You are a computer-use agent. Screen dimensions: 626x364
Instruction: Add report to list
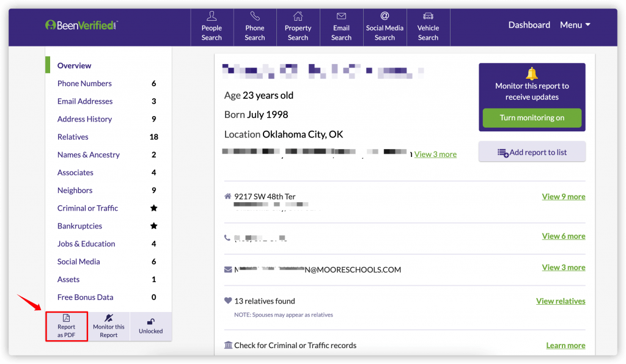532,152
